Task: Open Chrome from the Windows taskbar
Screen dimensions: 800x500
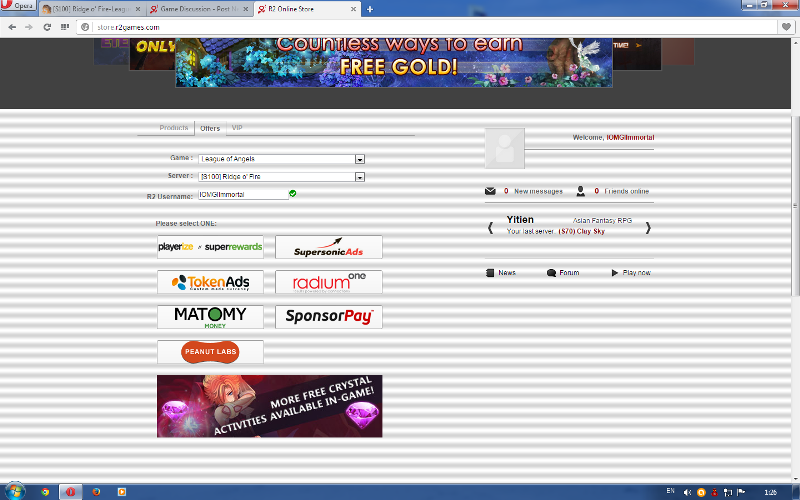Action: click(x=45, y=492)
